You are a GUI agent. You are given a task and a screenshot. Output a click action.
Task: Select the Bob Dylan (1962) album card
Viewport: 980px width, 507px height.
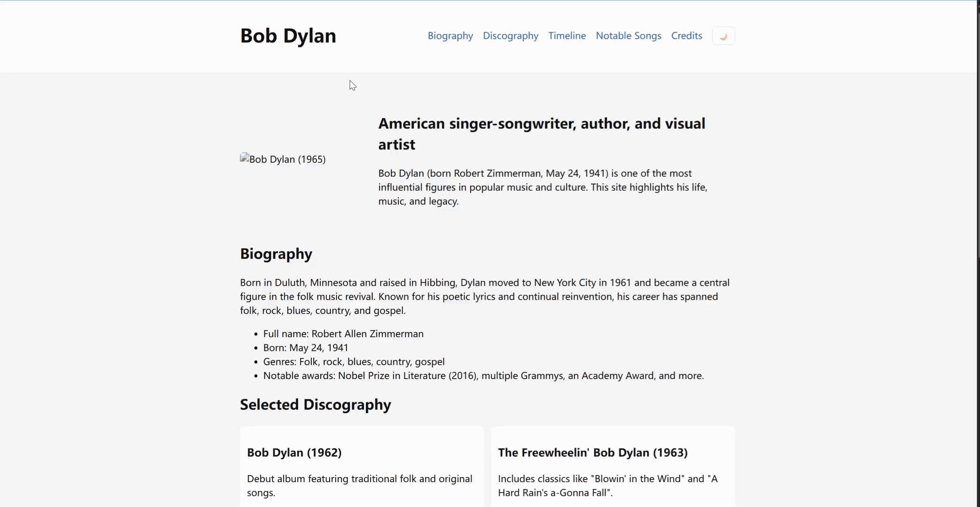pyautogui.click(x=362, y=465)
